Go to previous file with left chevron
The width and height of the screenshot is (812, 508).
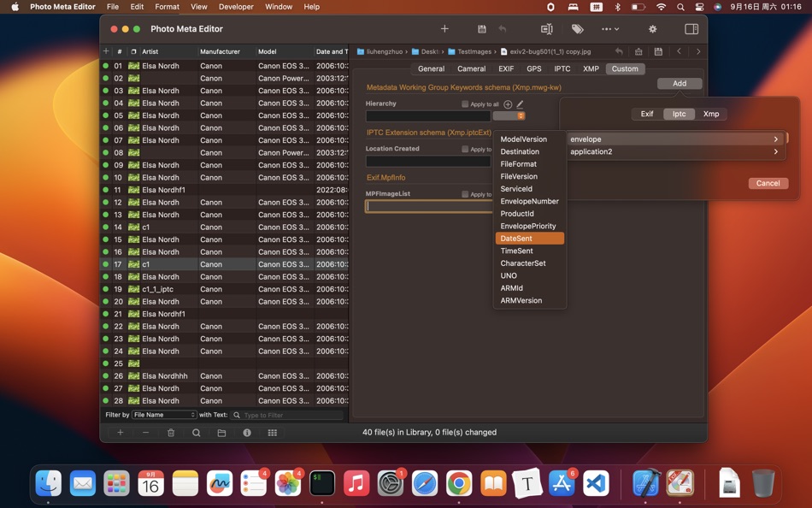[679, 51]
